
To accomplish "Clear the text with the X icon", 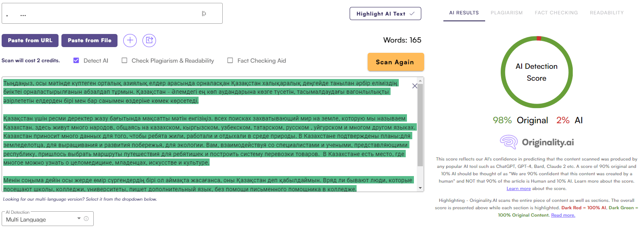I will point(414,86).
